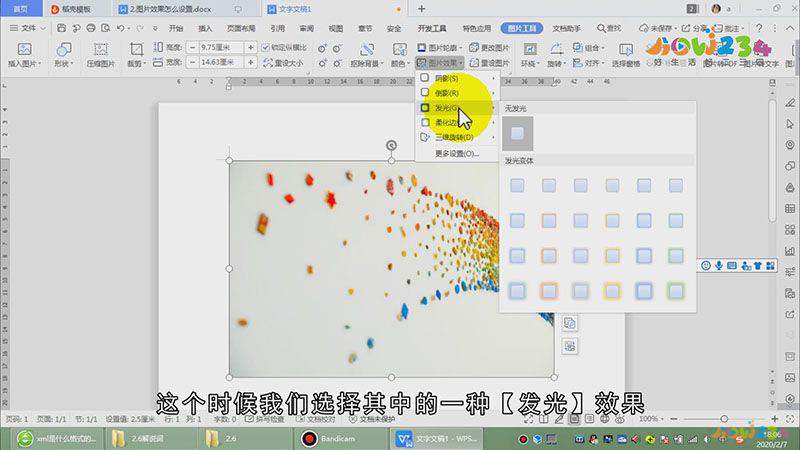Click the vertical scrollbar of the document

tap(772, 161)
